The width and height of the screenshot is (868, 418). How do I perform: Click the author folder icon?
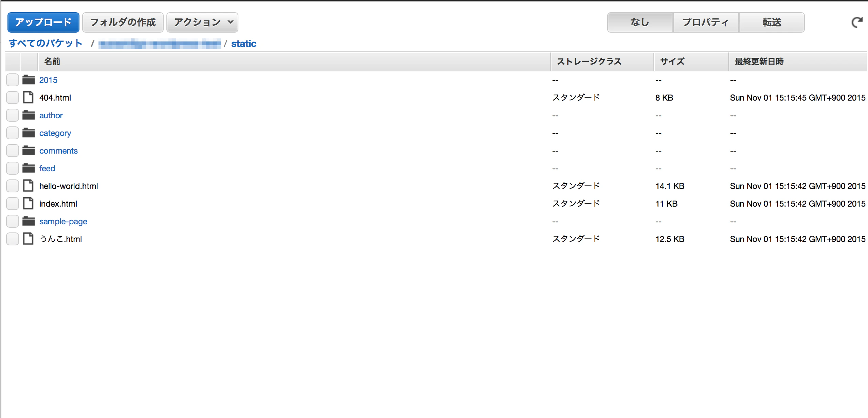[29, 115]
